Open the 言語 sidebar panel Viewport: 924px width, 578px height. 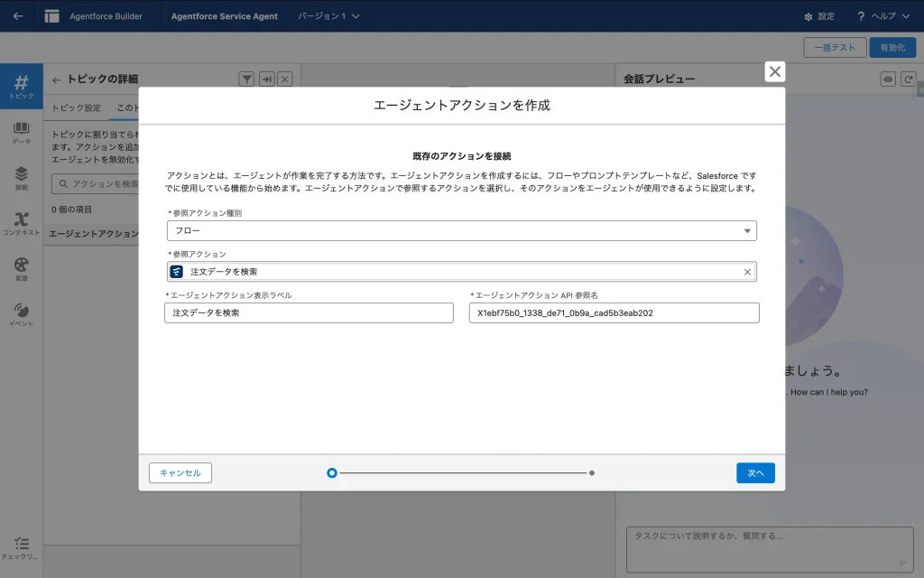22,268
